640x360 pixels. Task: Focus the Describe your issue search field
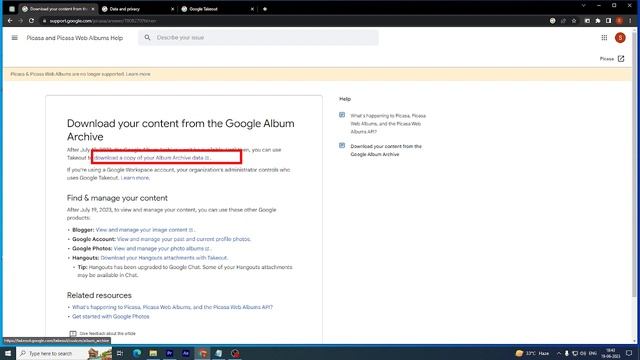(258, 38)
